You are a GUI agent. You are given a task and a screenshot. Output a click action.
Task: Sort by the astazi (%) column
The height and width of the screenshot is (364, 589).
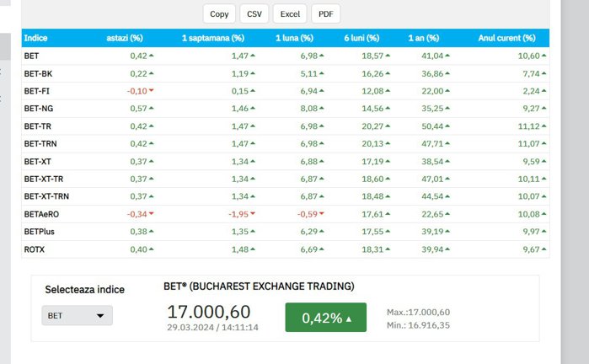124,38
